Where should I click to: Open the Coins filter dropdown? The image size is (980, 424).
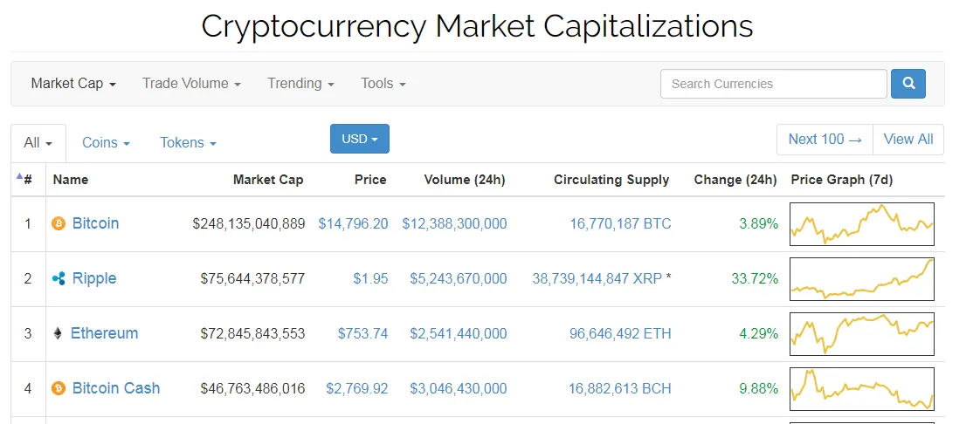107,142
